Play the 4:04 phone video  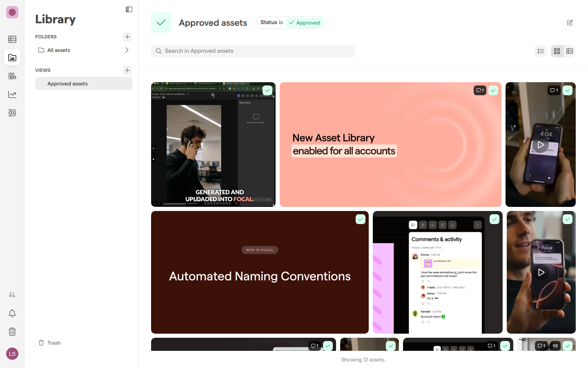[x=541, y=145]
